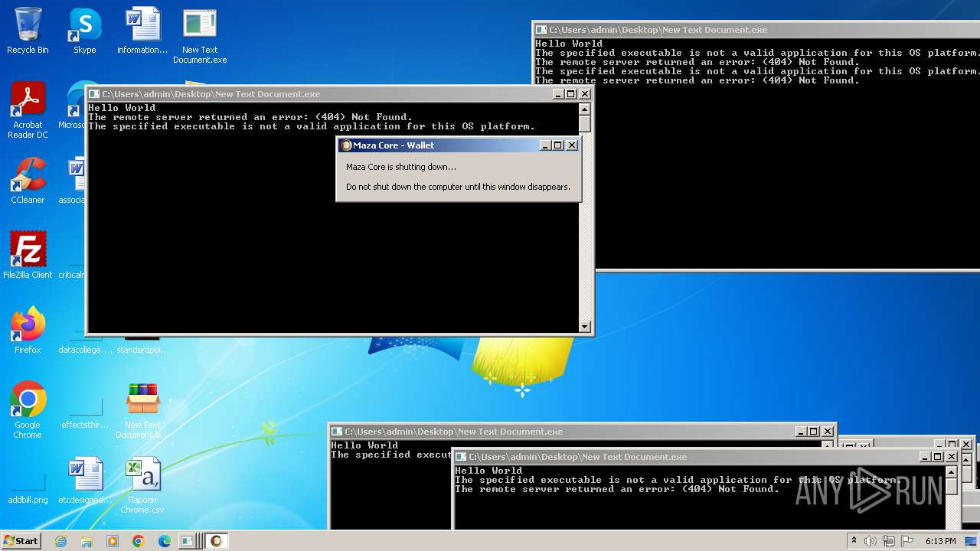Switch to the Maza Core taskbar button
The width and height of the screenshot is (980, 551).
217,541
